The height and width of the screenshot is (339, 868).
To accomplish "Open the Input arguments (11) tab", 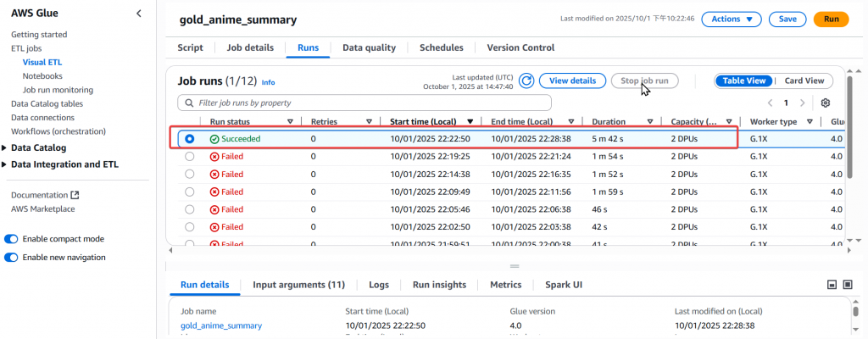I will pos(299,285).
